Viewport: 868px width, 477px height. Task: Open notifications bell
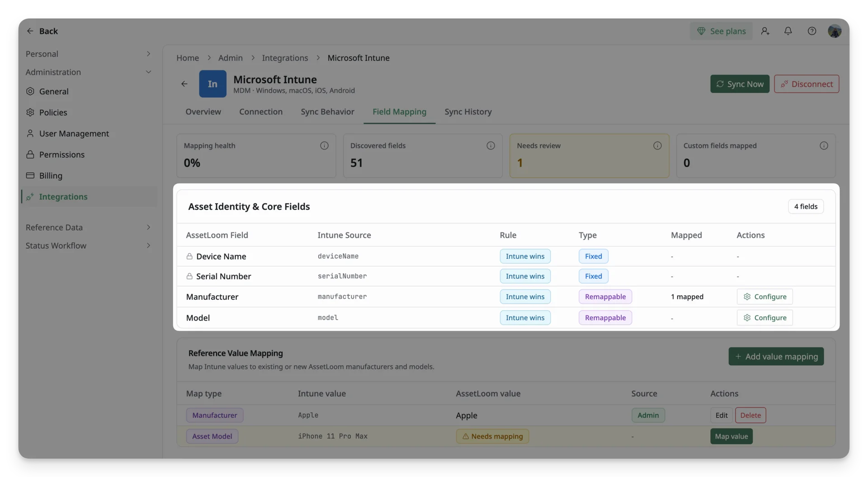[788, 31]
